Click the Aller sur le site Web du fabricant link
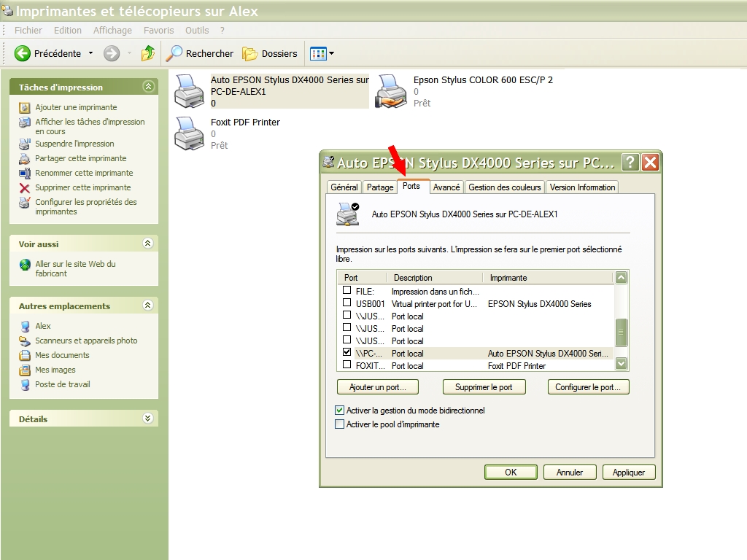The height and width of the screenshot is (560, 747). coord(75,268)
